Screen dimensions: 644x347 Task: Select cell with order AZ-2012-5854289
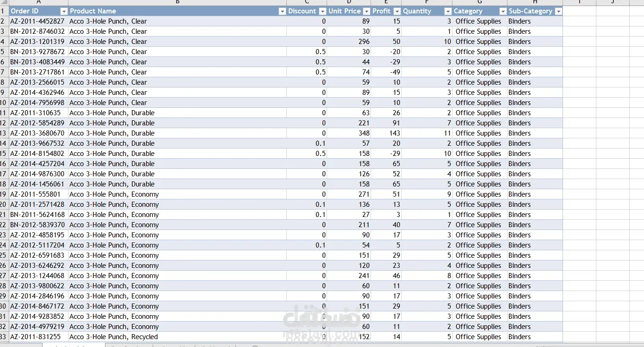click(38, 123)
